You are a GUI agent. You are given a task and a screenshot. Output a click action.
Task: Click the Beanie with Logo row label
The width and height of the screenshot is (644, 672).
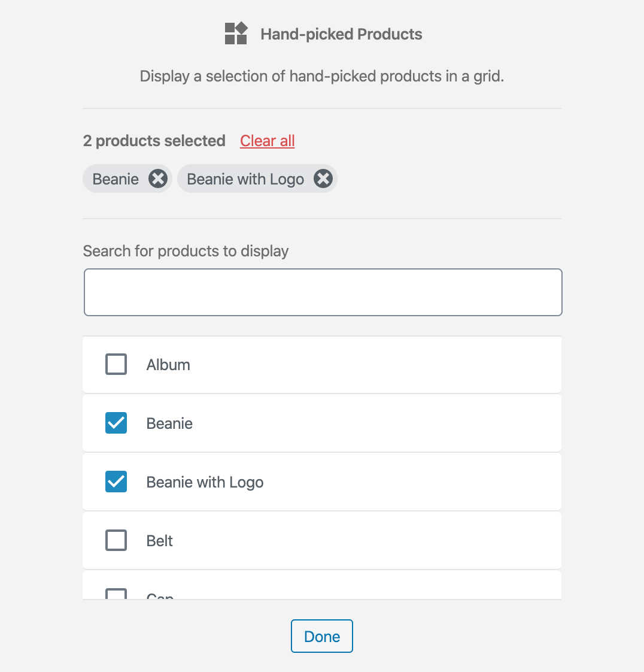click(205, 482)
